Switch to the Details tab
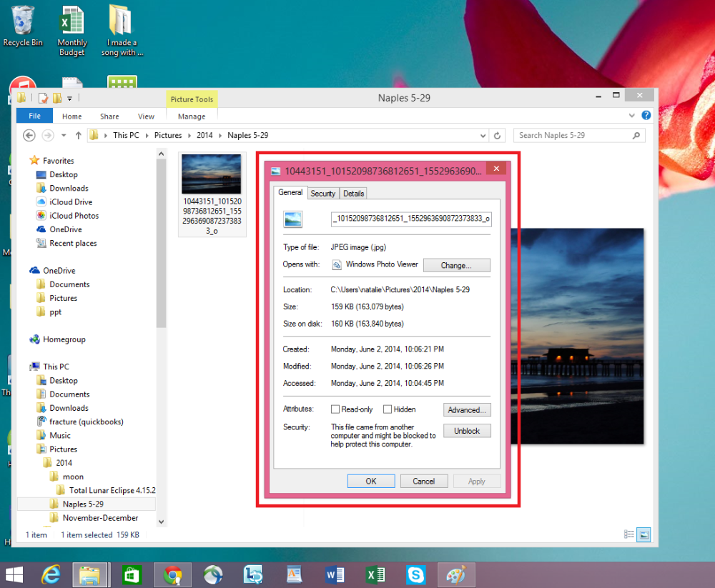Viewport: 715px width, 588px height. (x=353, y=194)
